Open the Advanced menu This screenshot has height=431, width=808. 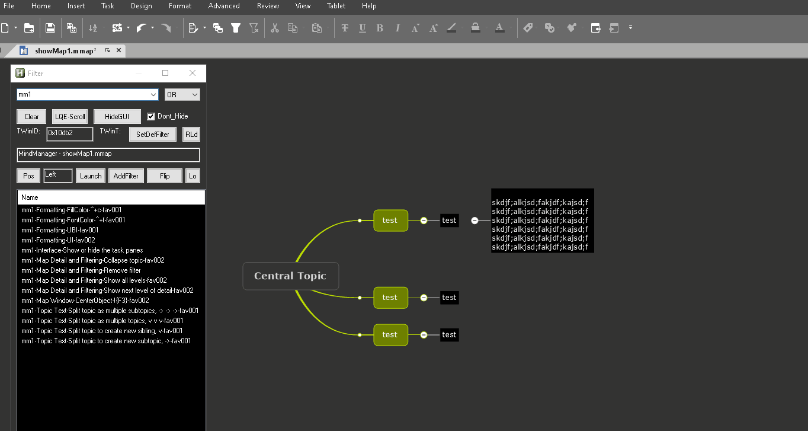click(224, 6)
